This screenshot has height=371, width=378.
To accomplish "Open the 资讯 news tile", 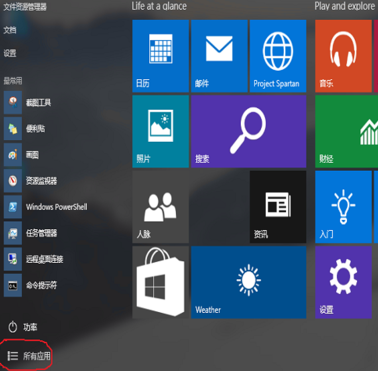I will (278, 207).
